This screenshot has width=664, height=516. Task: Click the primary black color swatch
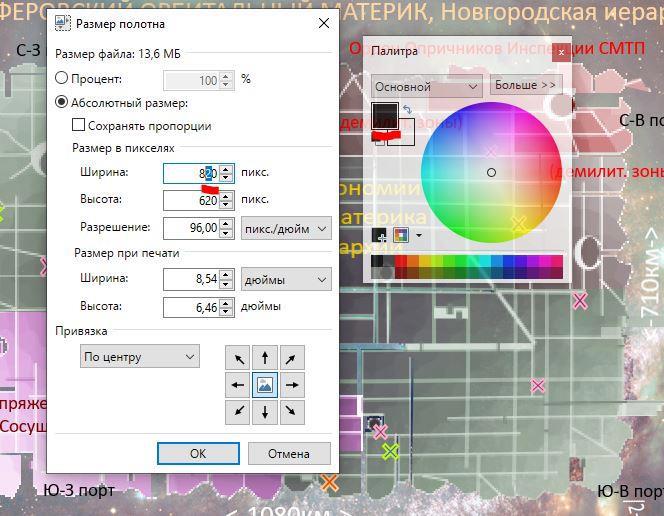tap(384, 114)
